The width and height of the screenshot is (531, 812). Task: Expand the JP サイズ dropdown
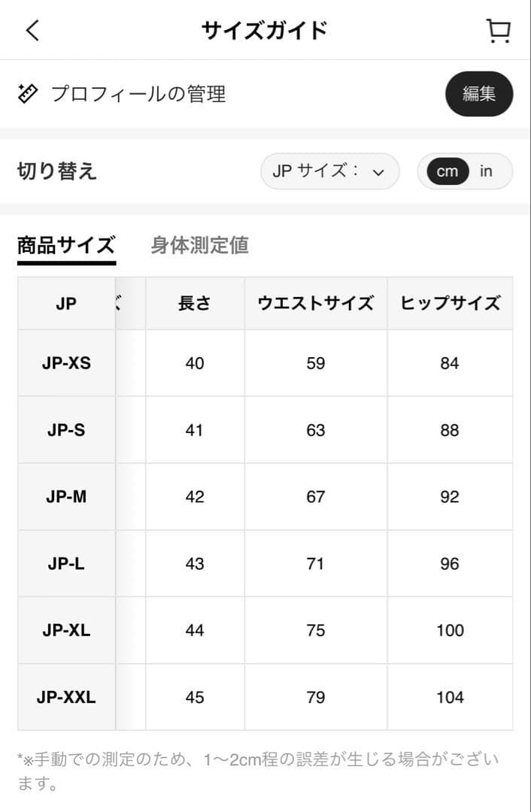point(329,171)
